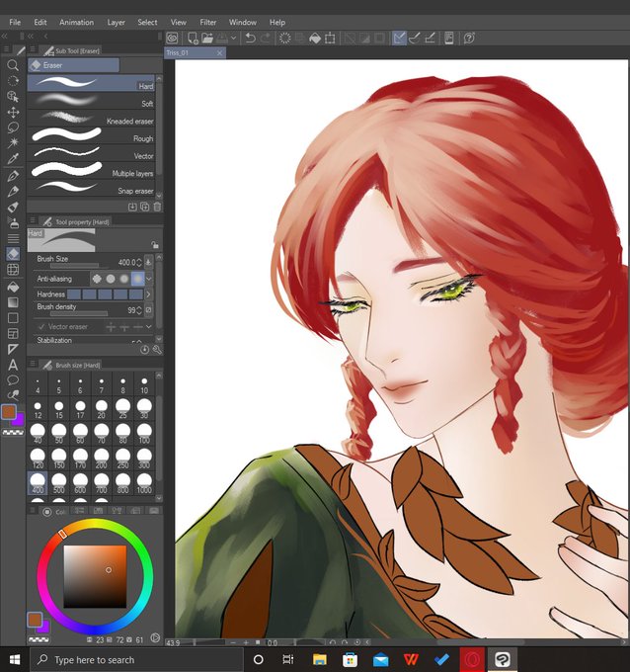Choose the Multiple layers eraser
Viewport: 630px width, 672px height.
point(92,170)
